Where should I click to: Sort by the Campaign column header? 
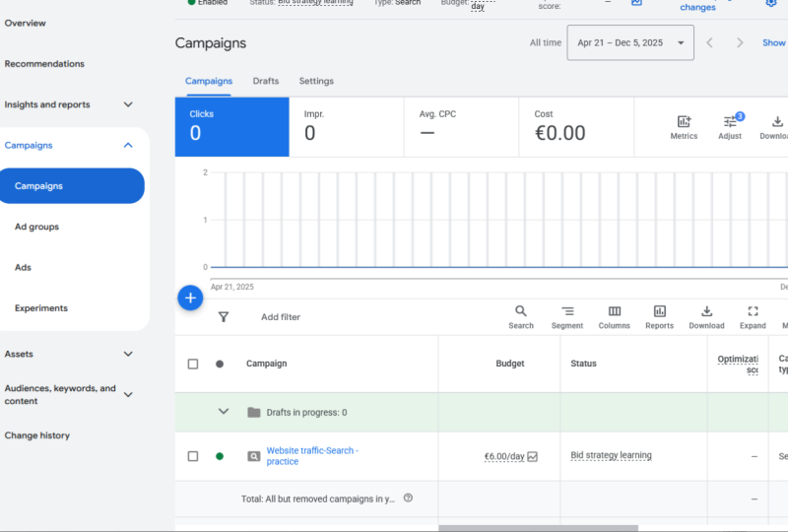click(266, 364)
